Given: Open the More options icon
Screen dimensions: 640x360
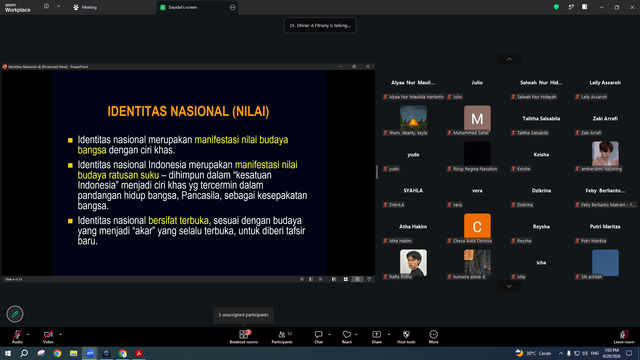Looking at the screenshot, I should point(433,334).
